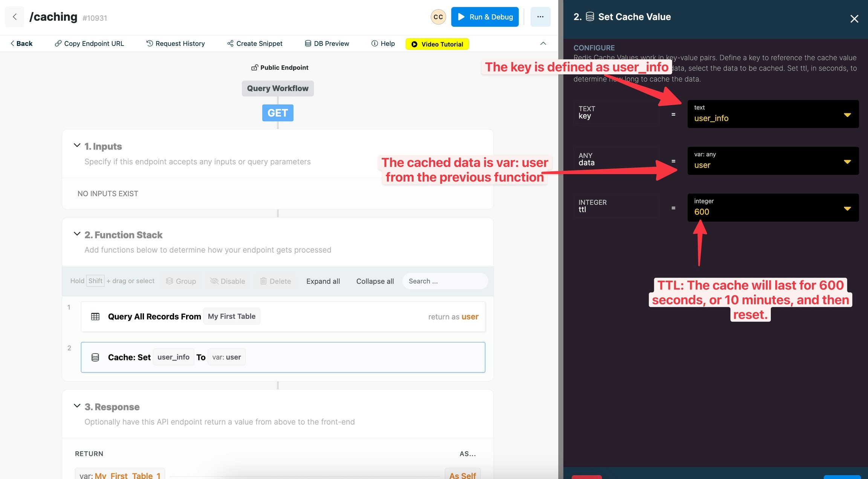Open Request History
The image size is (868, 479).
(176, 43)
